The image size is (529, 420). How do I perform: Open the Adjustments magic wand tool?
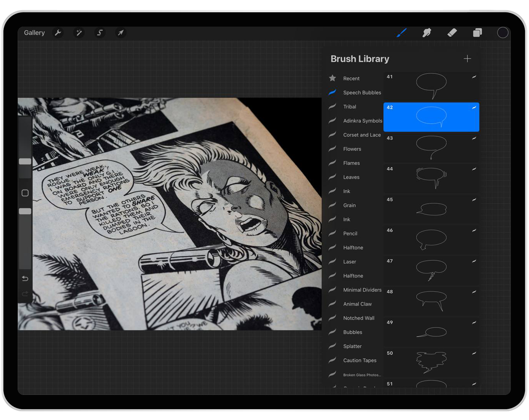(x=79, y=33)
